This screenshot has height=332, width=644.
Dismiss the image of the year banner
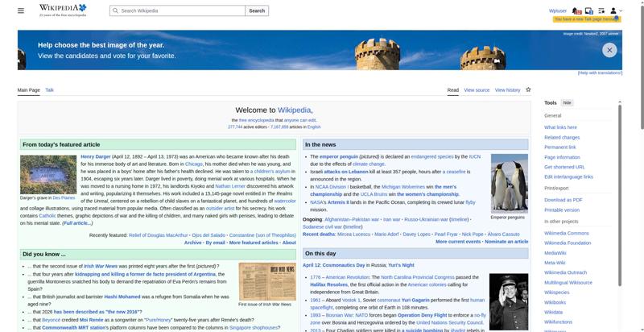pos(609,50)
